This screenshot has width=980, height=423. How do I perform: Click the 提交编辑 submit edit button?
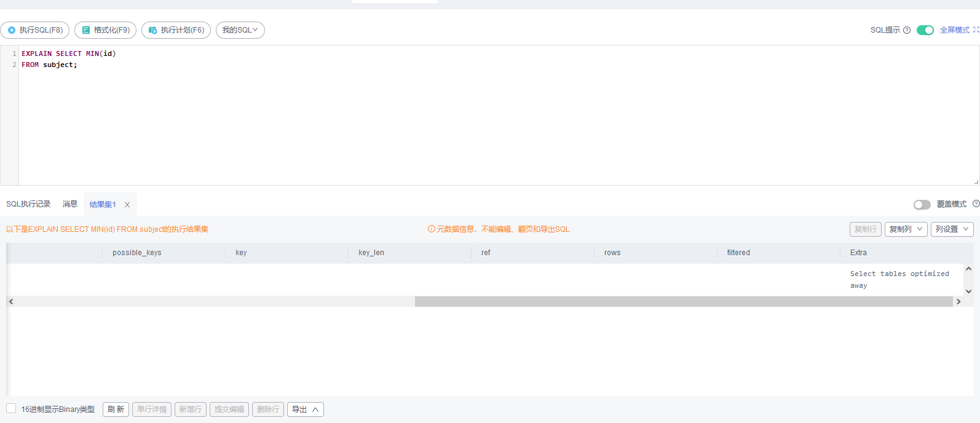point(229,409)
